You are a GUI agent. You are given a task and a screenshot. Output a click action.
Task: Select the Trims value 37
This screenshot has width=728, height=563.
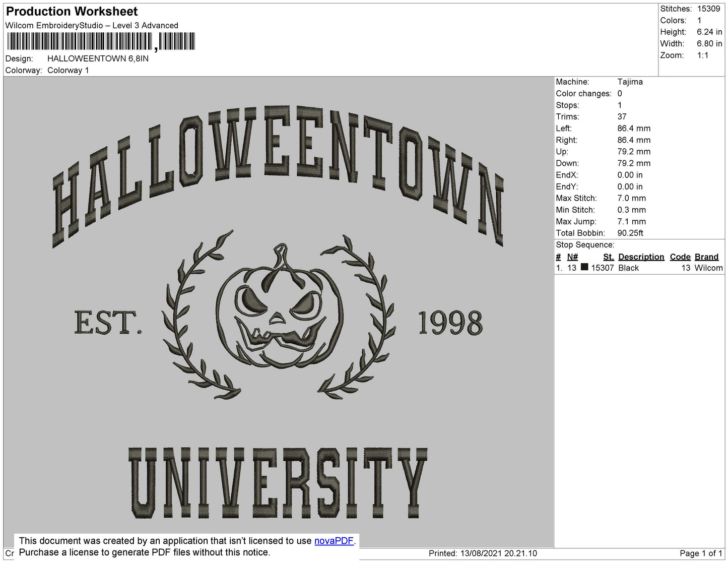[x=622, y=116]
